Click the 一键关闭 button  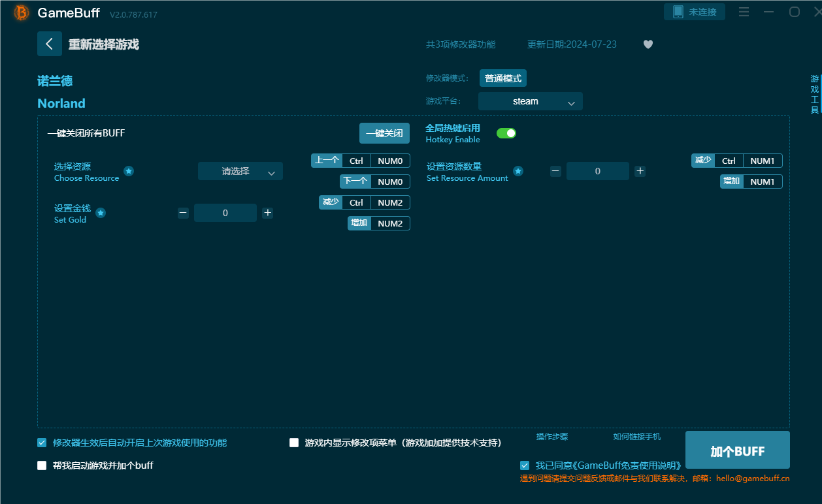point(384,133)
